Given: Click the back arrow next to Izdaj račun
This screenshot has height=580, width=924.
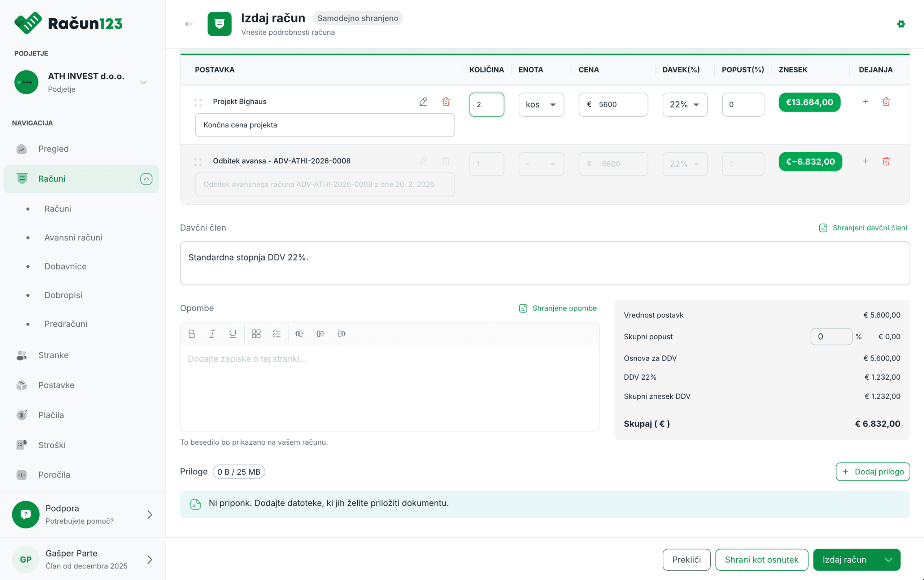Looking at the screenshot, I should (189, 24).
